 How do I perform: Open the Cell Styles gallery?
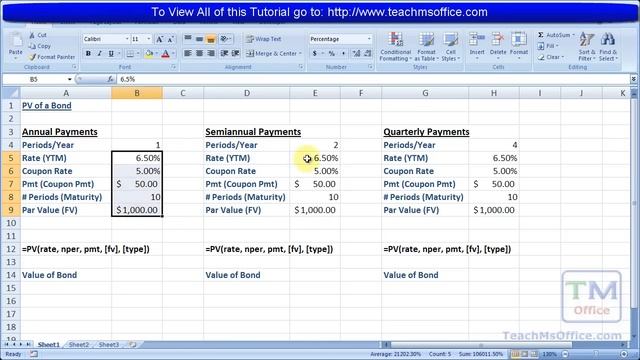[x=451, y=47]
